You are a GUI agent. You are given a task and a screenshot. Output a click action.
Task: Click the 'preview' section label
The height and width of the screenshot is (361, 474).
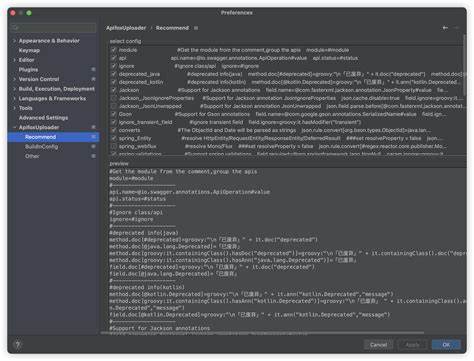(119, 164)
